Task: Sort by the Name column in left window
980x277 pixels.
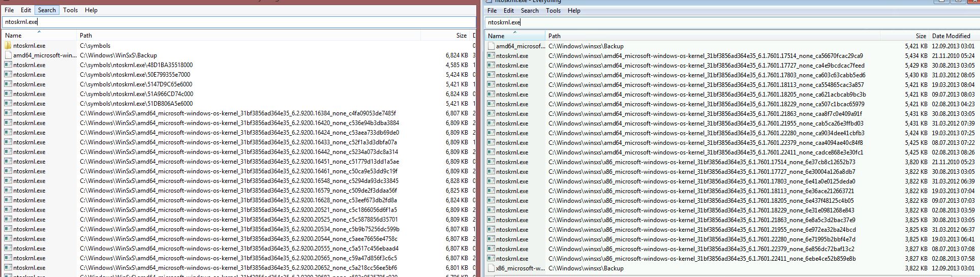Action: pos(40,36)
